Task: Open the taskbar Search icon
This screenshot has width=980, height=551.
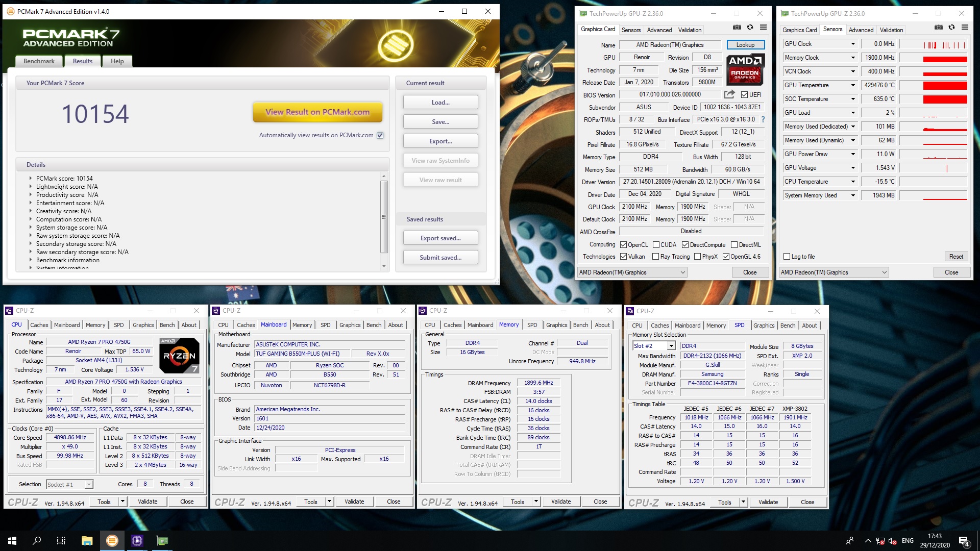Action: pyautogui.click(x=37, y=541)
